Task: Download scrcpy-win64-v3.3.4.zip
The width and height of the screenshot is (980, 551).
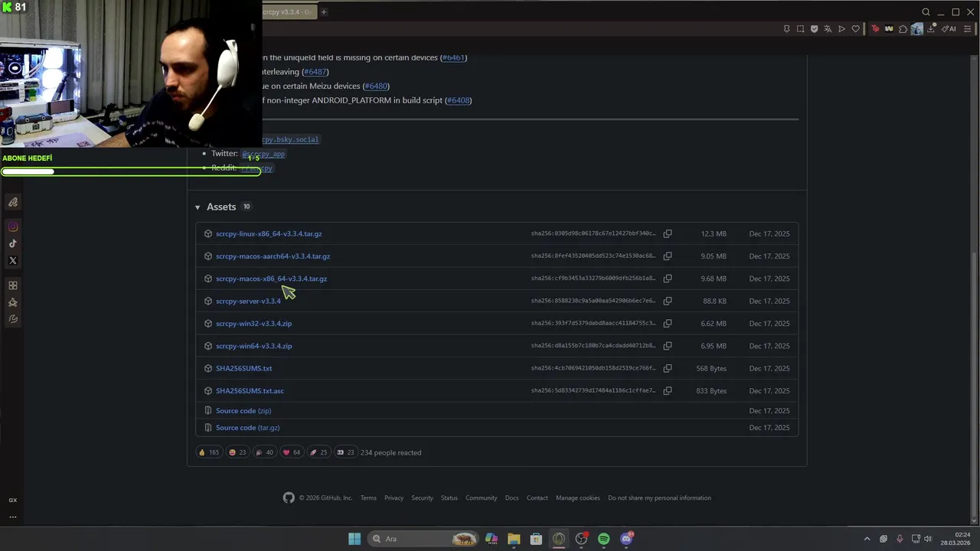Action: tap(253, 345)
